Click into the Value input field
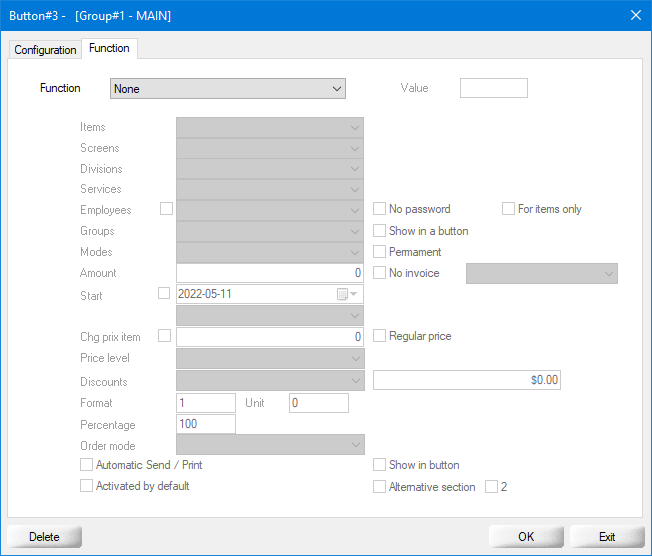The width and height of the screenshot is (652, 556). pos(493,88)
